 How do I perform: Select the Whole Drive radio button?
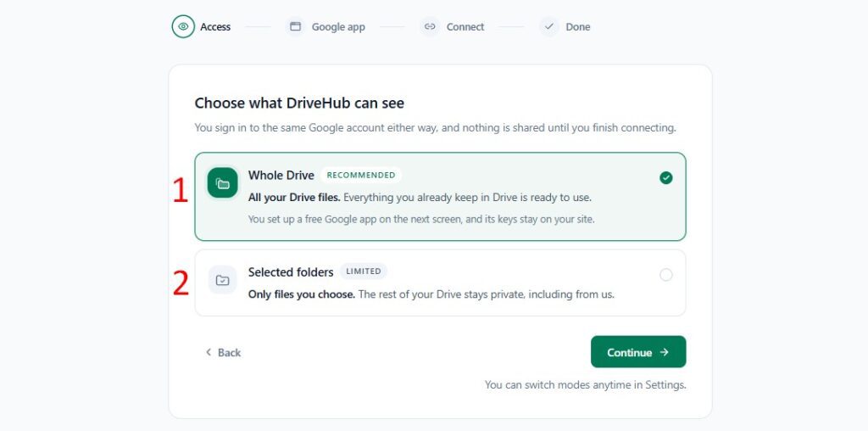666,178
